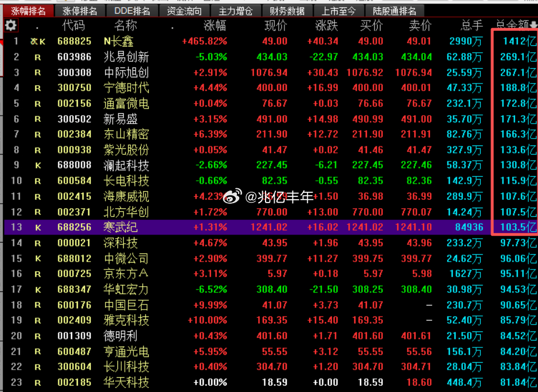Open the DDE排名 tab

tap(132, 11)
